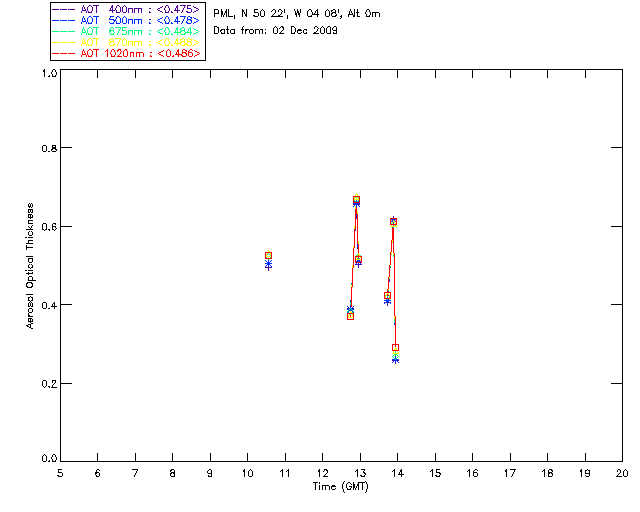Click the x-axis tick label 19
The height and width of the screenshot is (512, 640).
pyautogui.click(x=585, y=473)
